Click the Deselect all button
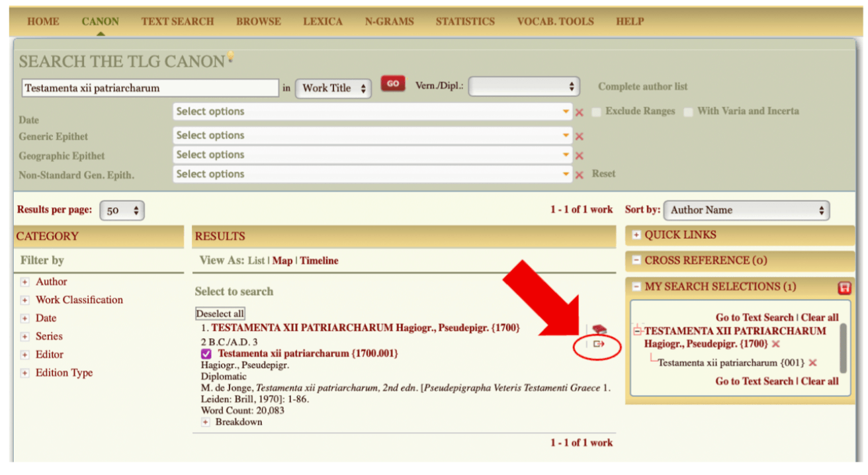The height and width of the screenshot is (475, 868). point(220,314)
